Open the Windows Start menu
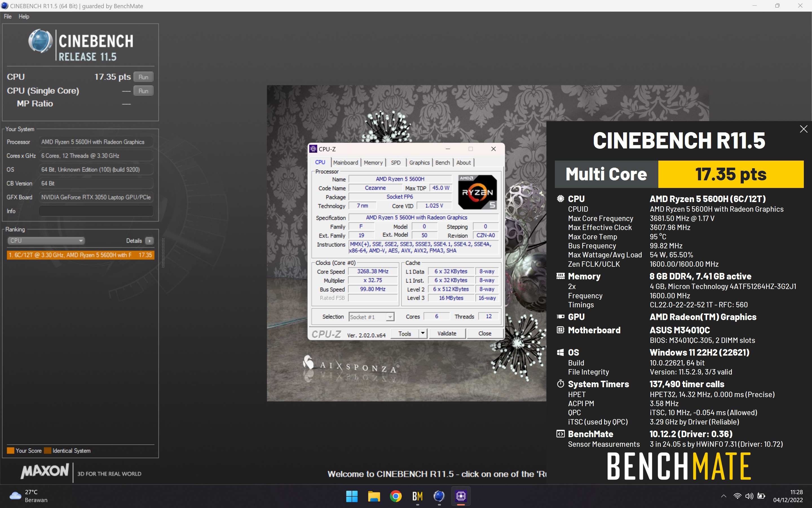The width and height of the screenshot is (812, 508). pyautogui.click(x=352, y=496)
